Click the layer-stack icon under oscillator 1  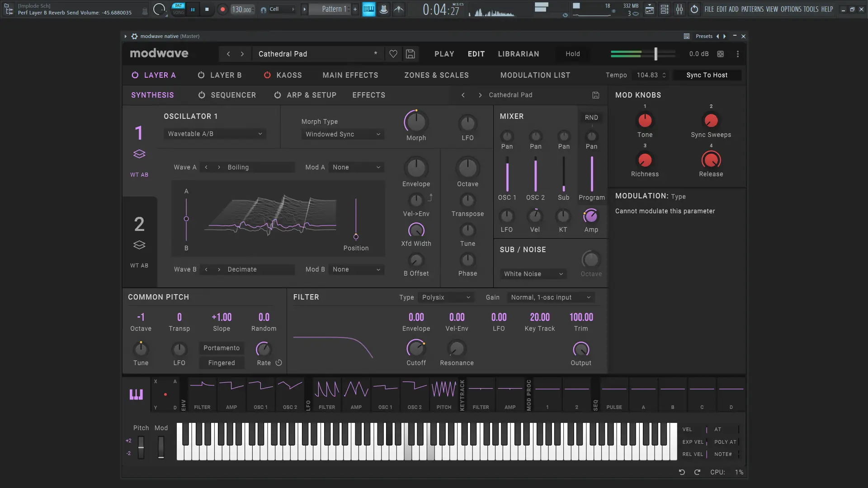coord(139,154)
